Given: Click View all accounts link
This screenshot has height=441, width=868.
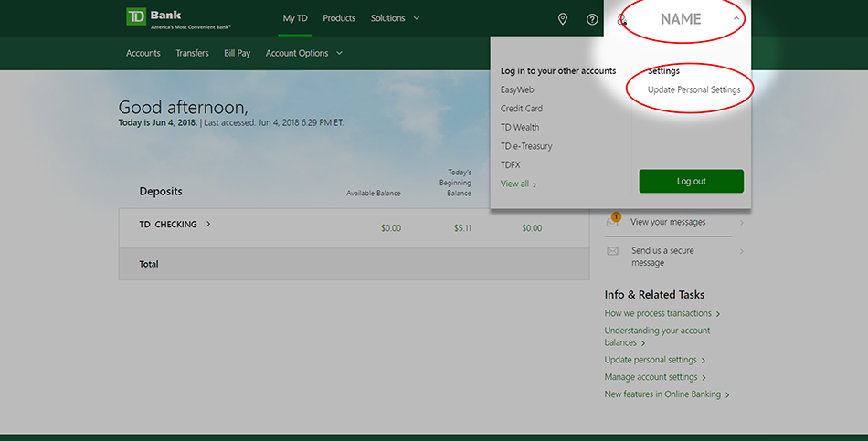Looking at the screenshot, I should (x=518, y=184).
